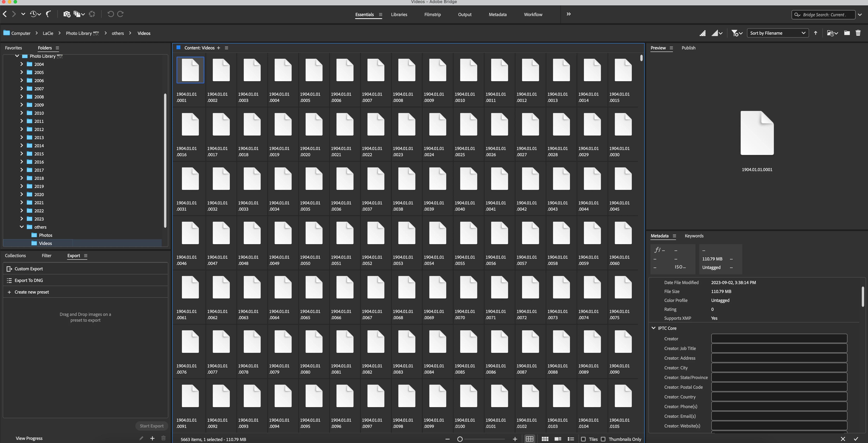Click Create new preset
Screen dimensions: 868x443
coord(31,292)
